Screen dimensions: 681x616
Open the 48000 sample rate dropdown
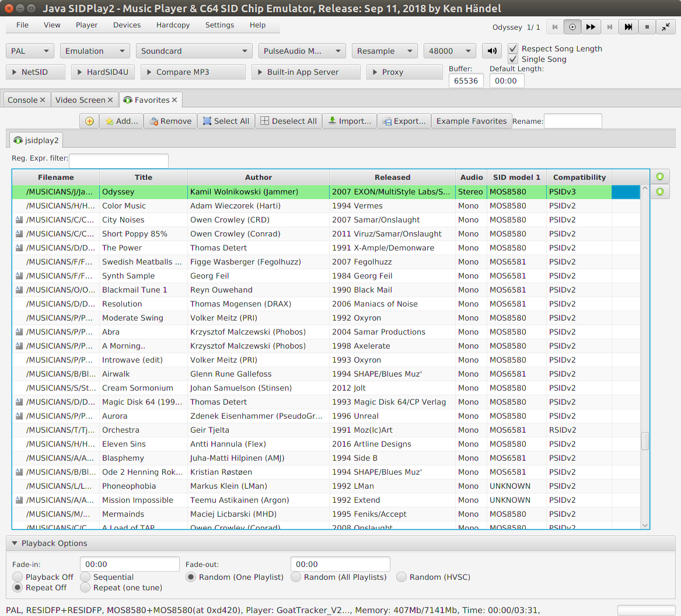click(449, 51)
